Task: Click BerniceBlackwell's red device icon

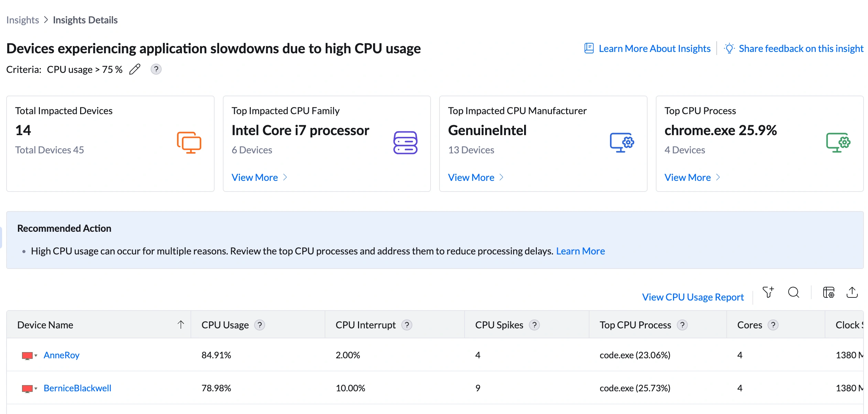Action: pos(27,389)
